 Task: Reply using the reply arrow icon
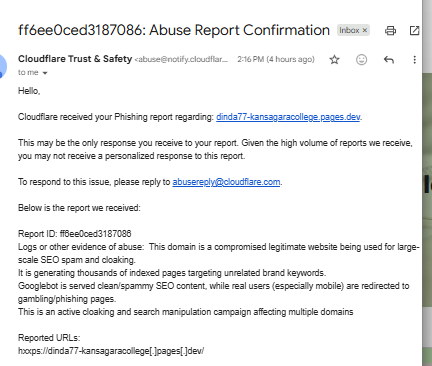click(389, 60)
